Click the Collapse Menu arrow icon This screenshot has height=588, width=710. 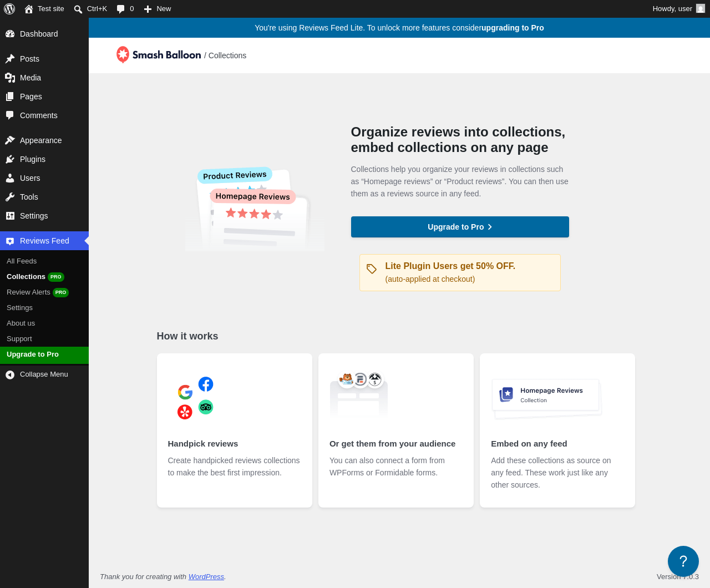click(x=10, y=375)
